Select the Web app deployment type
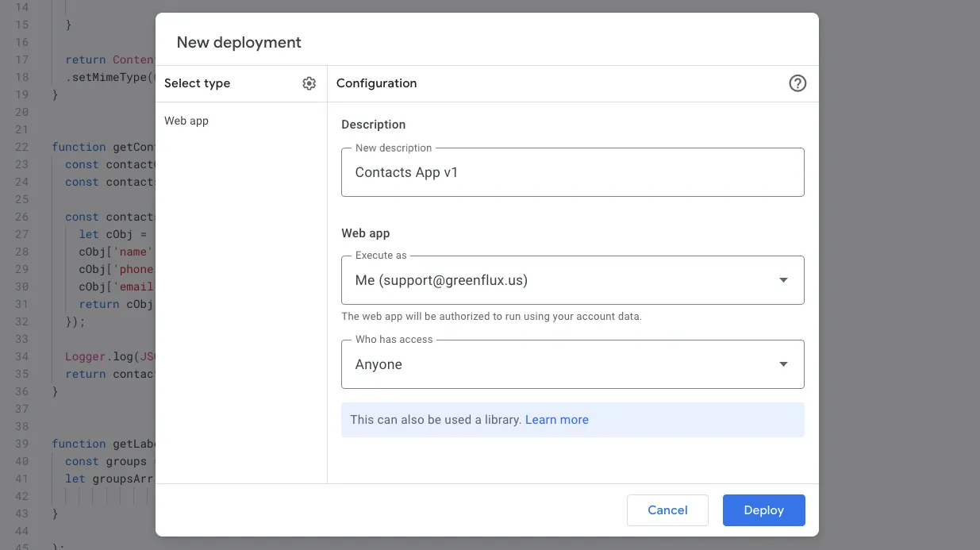This screenshot has width=980, height=550. pos(186,121)
